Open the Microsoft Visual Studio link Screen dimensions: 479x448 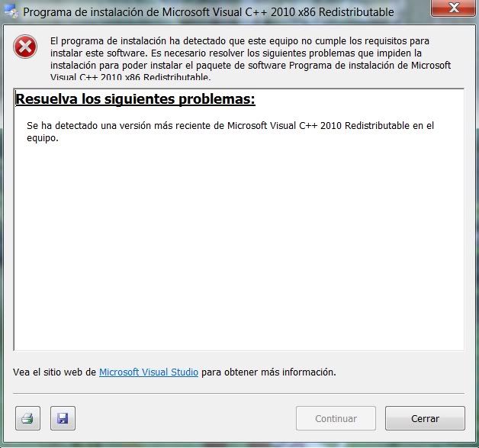pyautogui.click(x=149, y=372)
